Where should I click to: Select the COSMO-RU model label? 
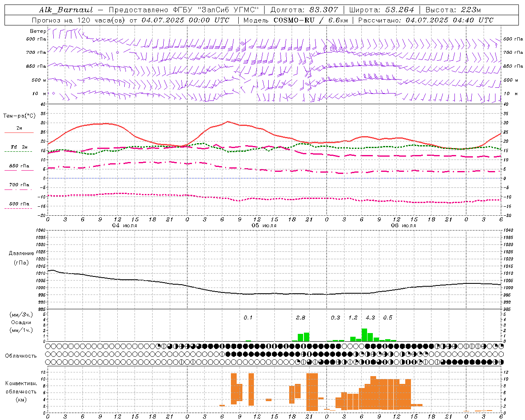pyautogui.click(x=294, y=20)
